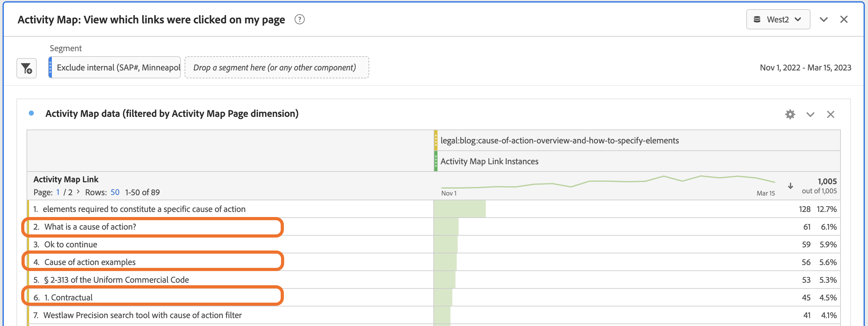
Task: Select row 'What is a cause of action?'
Action: (x=90, y=227)
